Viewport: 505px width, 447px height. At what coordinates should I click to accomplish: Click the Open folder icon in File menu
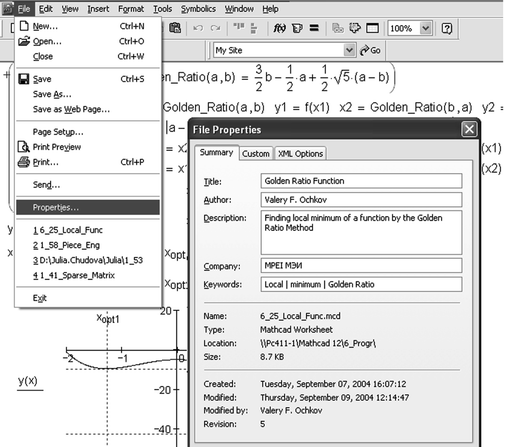coord(24,41)
